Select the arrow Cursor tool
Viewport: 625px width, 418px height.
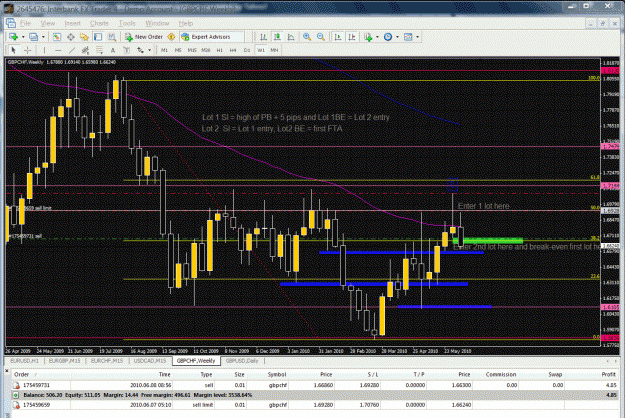tap(14, 50)
